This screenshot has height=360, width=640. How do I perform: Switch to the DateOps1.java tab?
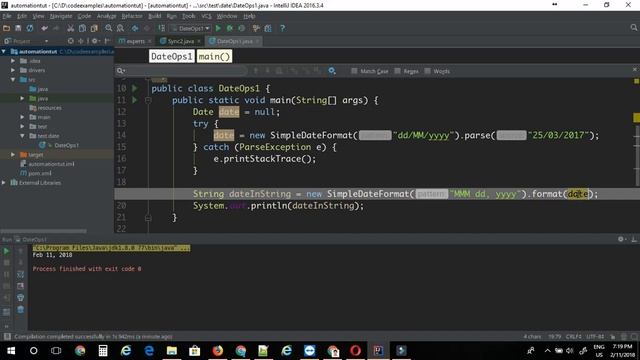pyautogui.click(x=234, y=41)
